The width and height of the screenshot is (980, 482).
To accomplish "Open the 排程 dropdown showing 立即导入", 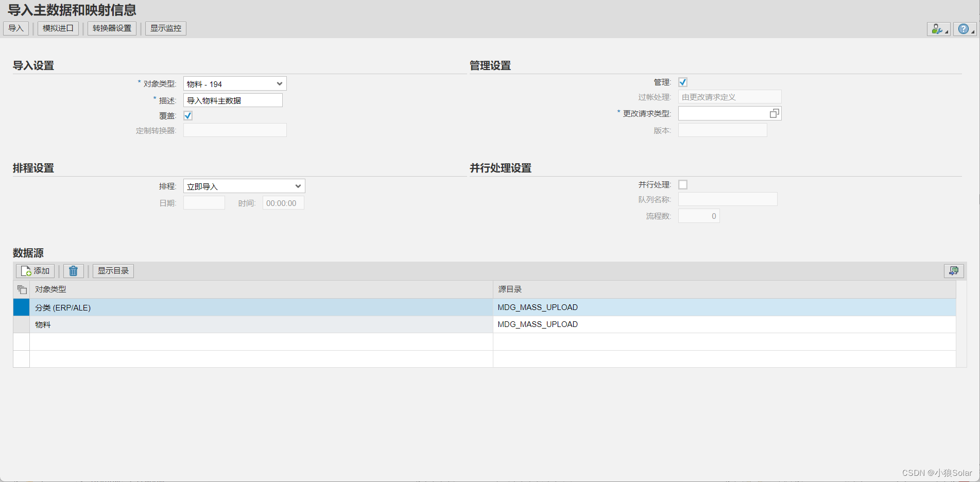I will [244, 186].
